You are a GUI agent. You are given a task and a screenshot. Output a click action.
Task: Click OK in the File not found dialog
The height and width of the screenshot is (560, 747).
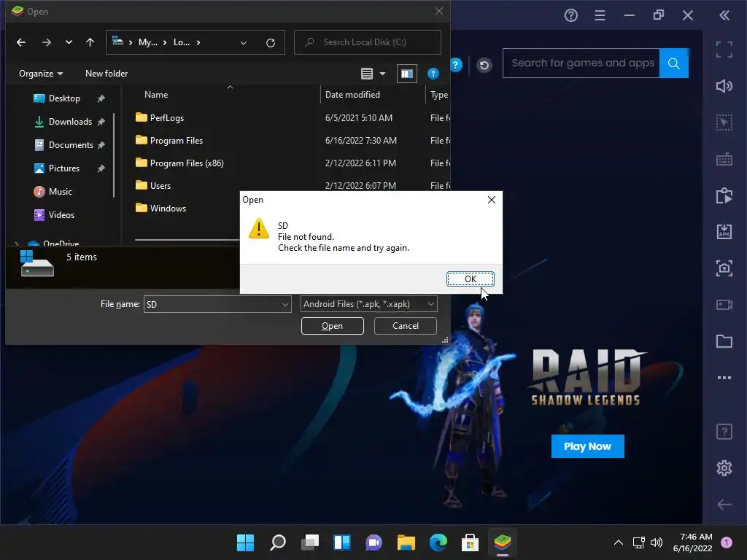tap(471, 279)
